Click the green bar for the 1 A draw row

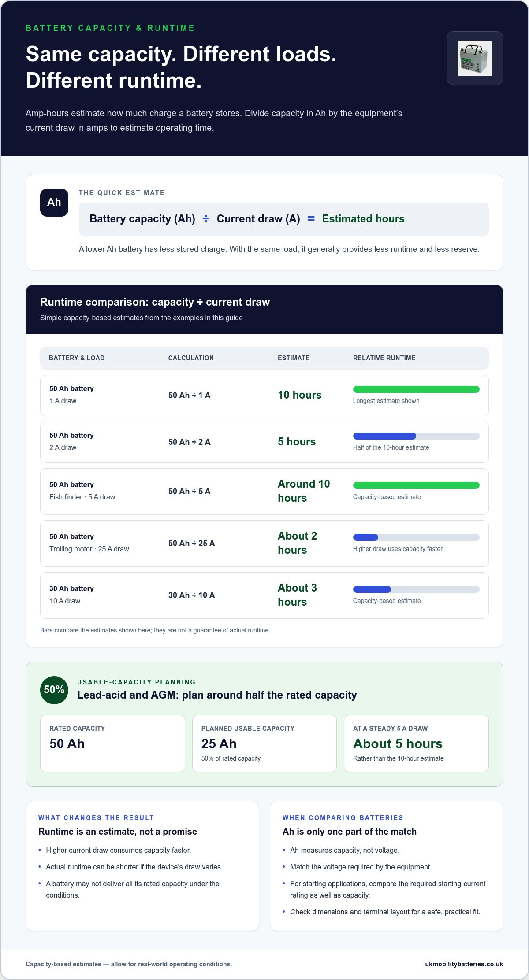tap(416, 389)
